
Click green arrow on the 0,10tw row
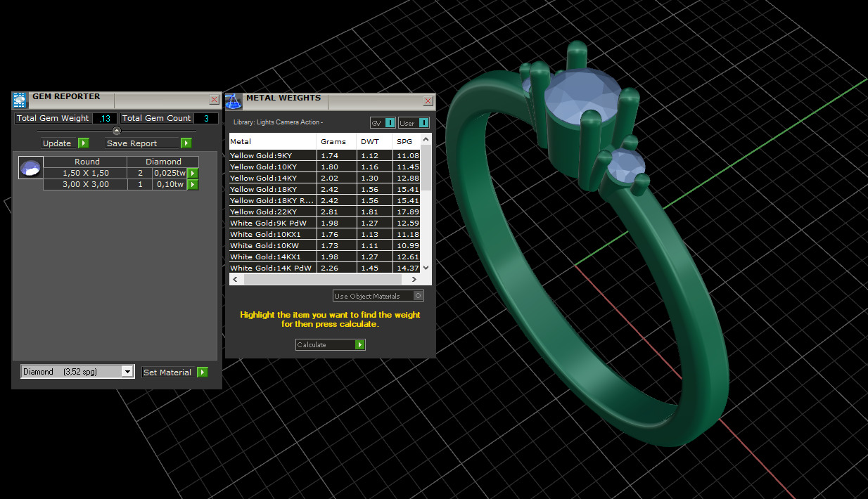[193, 185]
